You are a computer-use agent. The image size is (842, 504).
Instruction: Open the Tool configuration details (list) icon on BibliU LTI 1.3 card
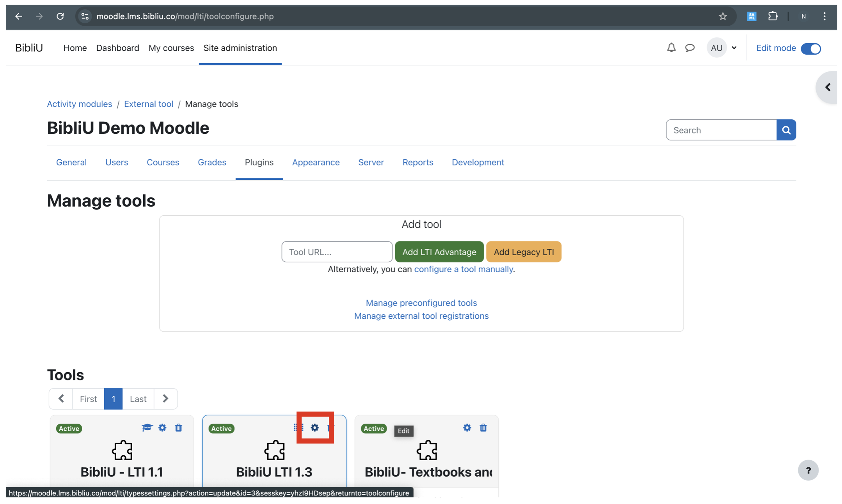point(298,428)
